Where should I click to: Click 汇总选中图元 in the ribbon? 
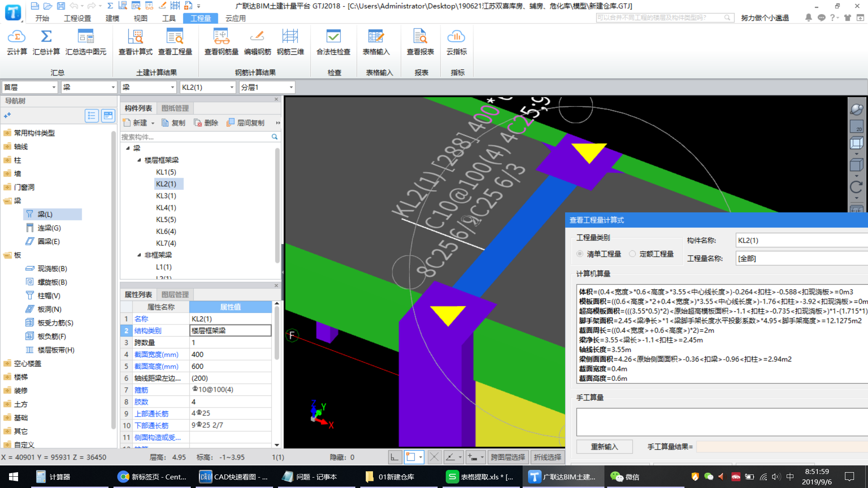pyautogui.click(x=86, y=42)
